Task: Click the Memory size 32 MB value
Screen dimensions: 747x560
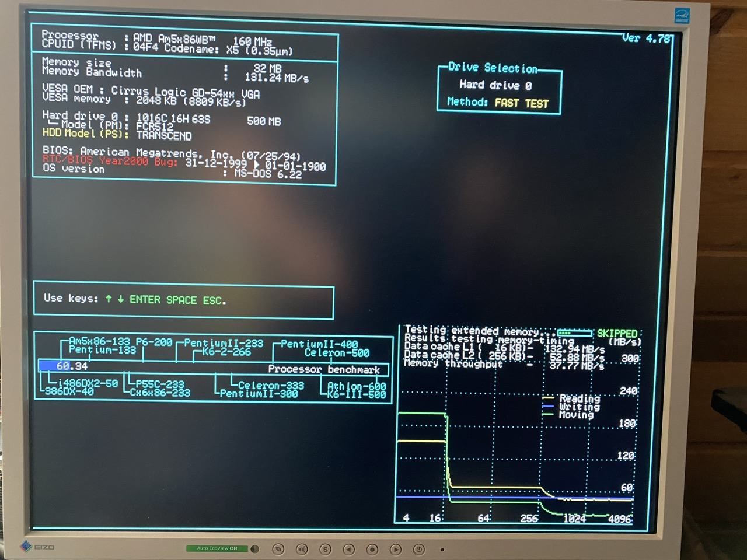Action: [267, 68]
